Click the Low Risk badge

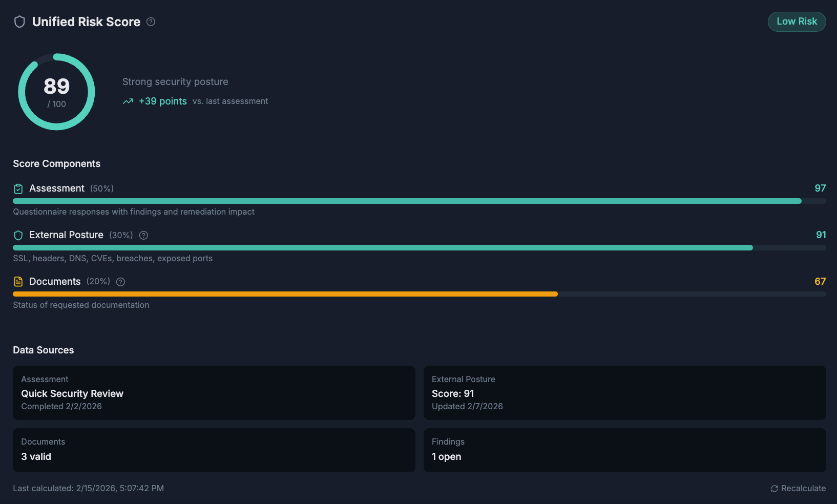click(797, 22)
